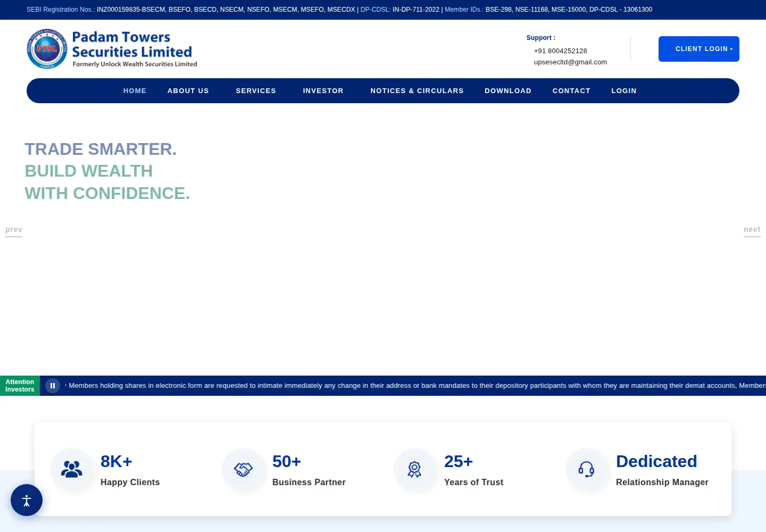Click the WITH CONFIDENCE headline line

click(x=107, y=193)
